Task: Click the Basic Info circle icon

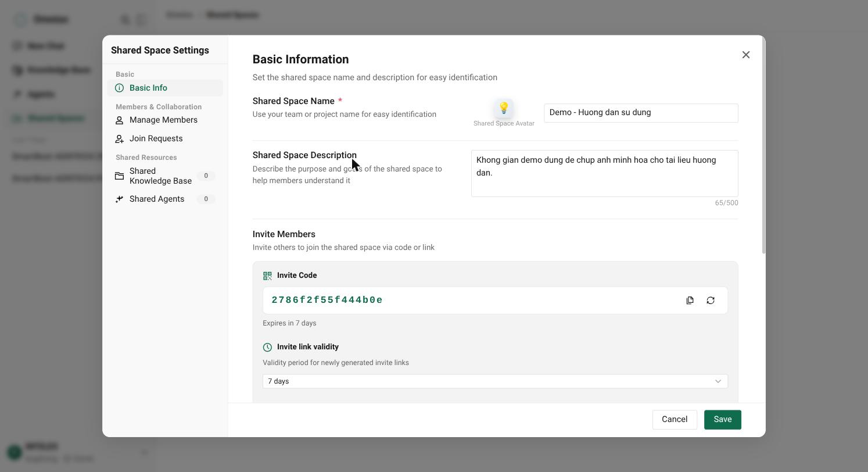Action: pos(119,88)
